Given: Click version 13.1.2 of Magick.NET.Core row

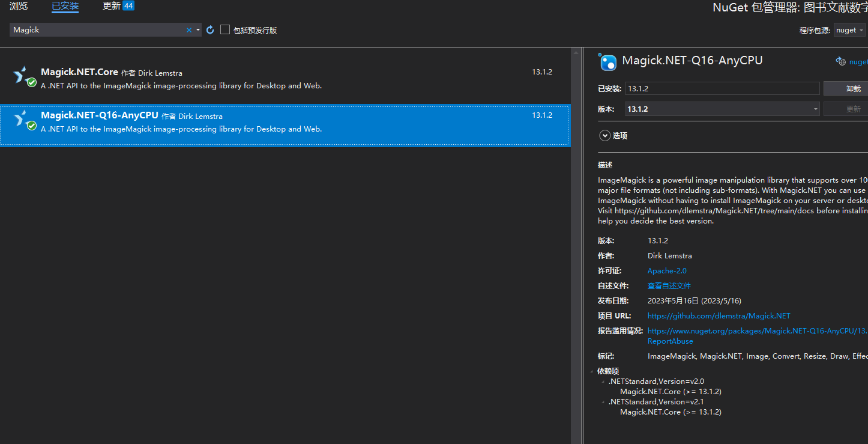Looking at the screenshot, I should [541, 72].
